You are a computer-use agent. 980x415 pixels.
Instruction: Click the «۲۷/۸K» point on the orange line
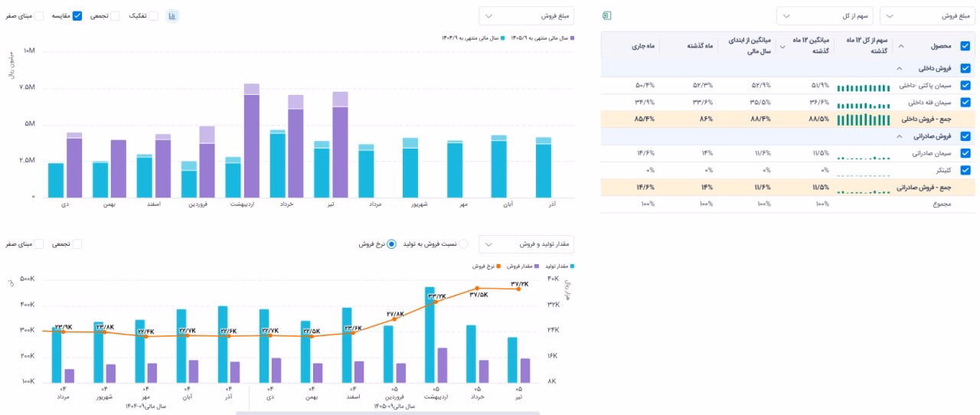point(394,319)
